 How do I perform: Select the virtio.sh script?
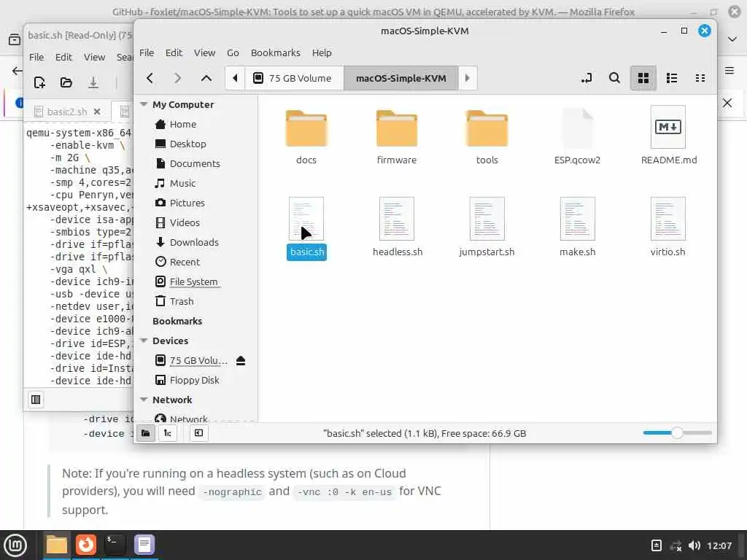pyautogui.click(x=668, y=228)
